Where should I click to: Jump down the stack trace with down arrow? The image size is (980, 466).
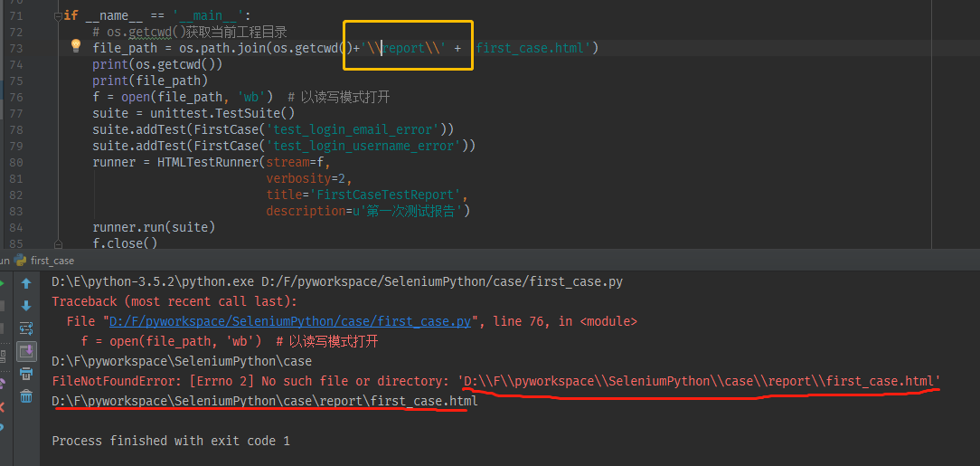click(26, 306)
